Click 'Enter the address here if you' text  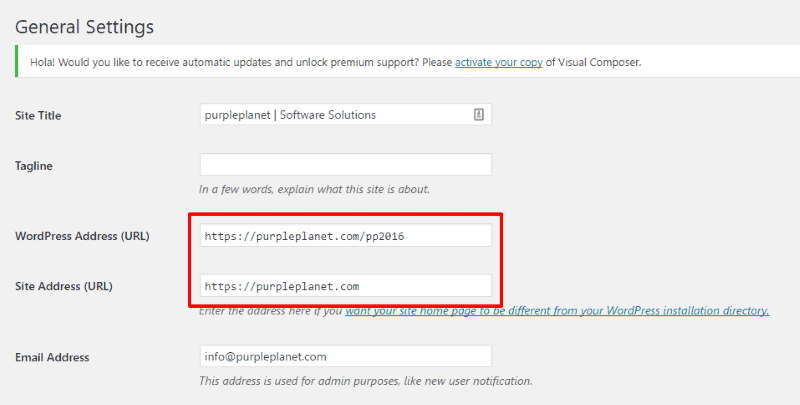tap(270, 311)
